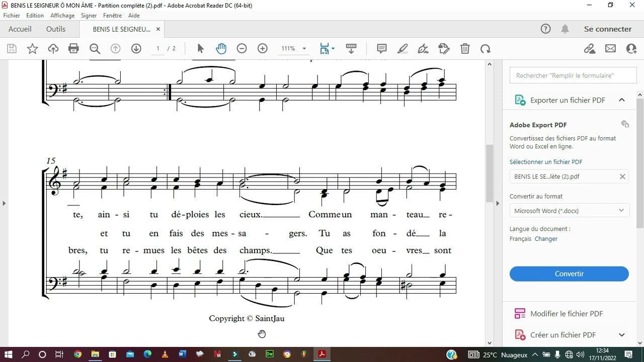Click the upload to cloud icon

pos(53,49)
